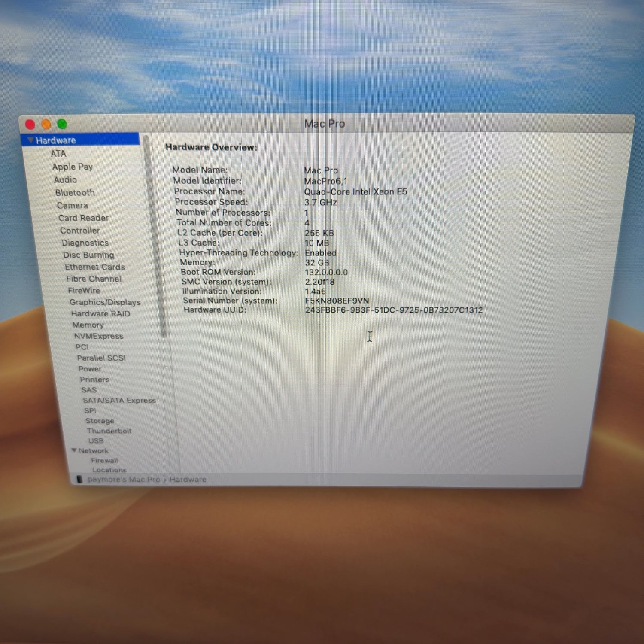Image resolution: width=644 pixels, height=644 pixels.
Task: Click the computer icon in path bar
Action: [79, 479]
